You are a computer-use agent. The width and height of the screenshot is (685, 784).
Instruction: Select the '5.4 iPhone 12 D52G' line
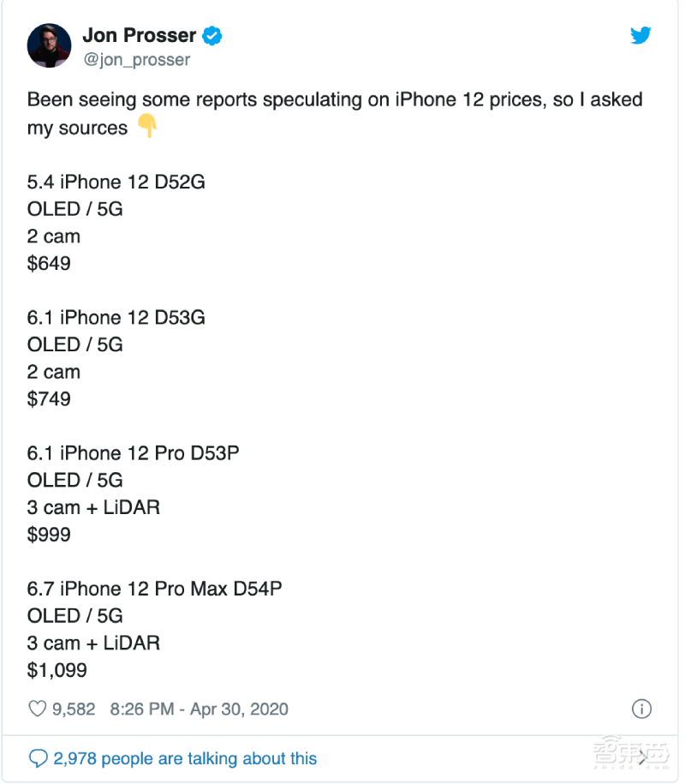(x=116, y=182)
